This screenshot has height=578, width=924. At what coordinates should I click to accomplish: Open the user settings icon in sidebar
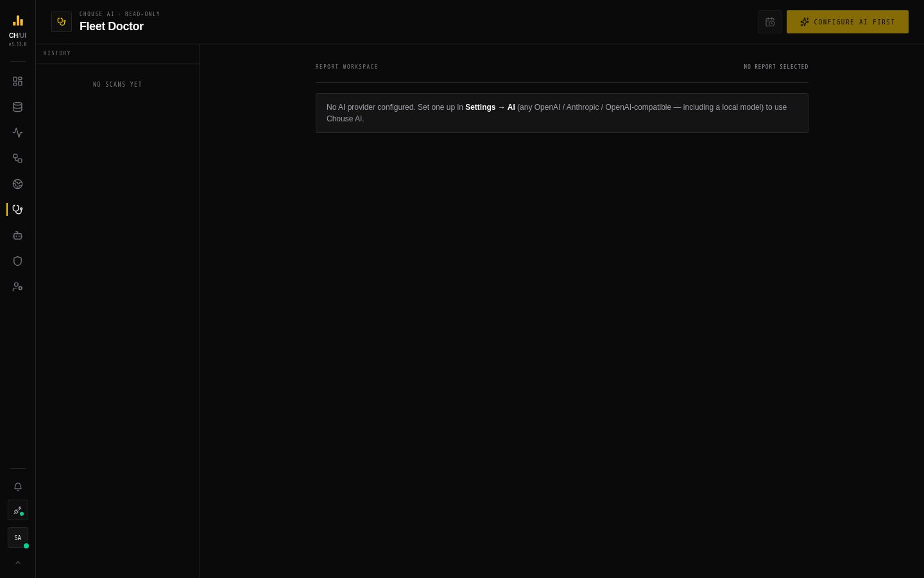pyautogui.click(x=17, y=287)
